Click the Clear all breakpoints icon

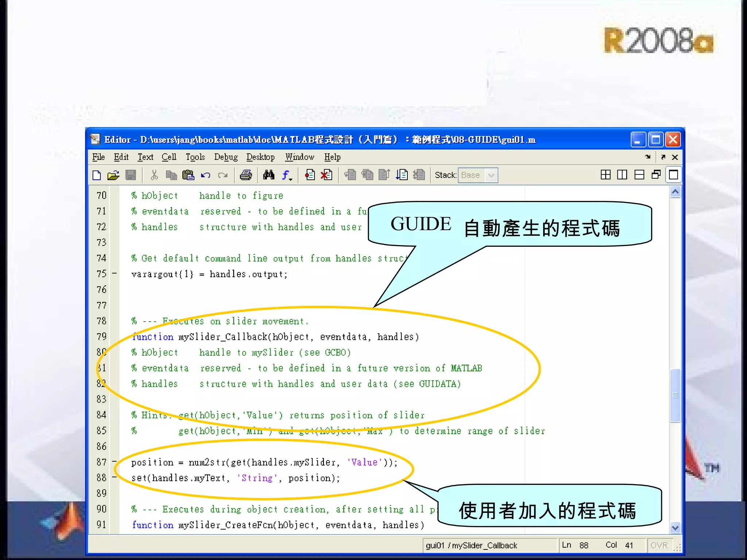tap(326, 175)
